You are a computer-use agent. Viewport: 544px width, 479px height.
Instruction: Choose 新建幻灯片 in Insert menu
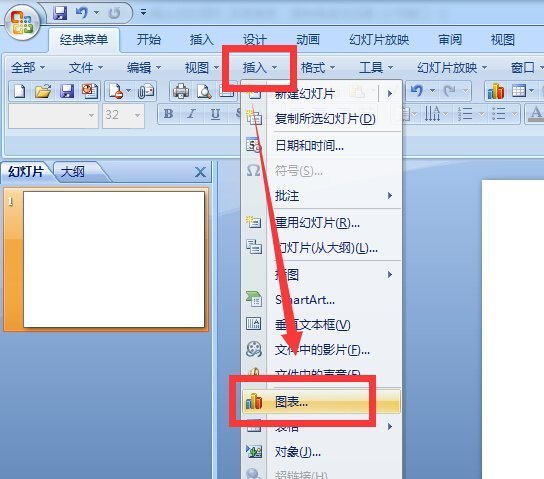tap(321, 94)
